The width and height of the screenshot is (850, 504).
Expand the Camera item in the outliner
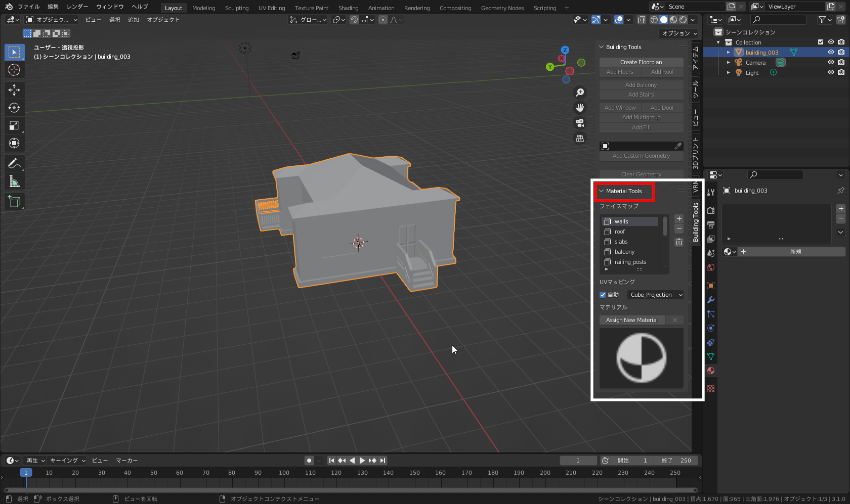tap(729, 62)
